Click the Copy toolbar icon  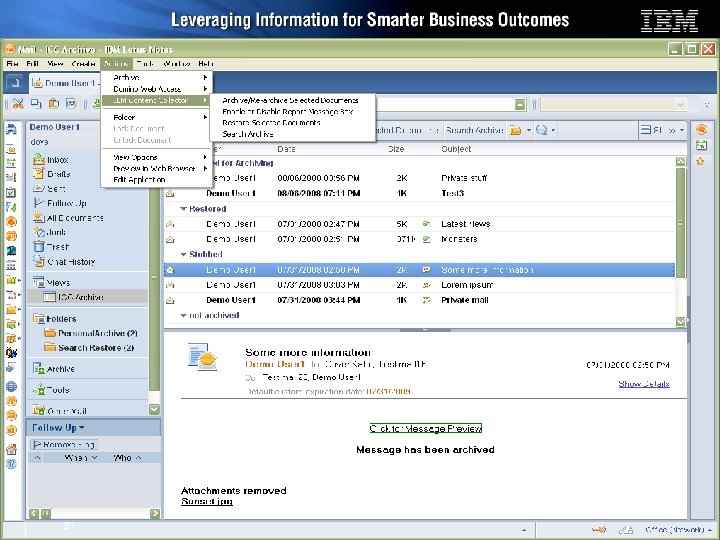point(36,104)
